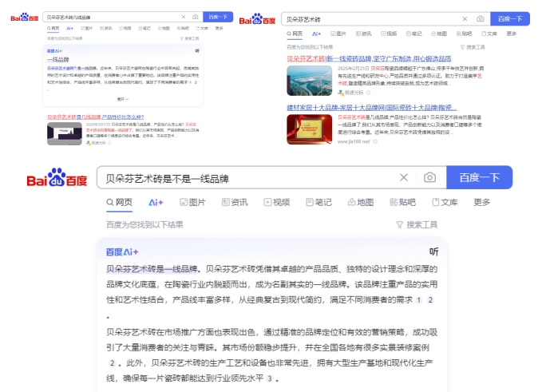The width and height of the screenshot is (542, 392).
Task: Click the source icon under the top-left page result
Action: pyautogui.click(x=89, y=143)
